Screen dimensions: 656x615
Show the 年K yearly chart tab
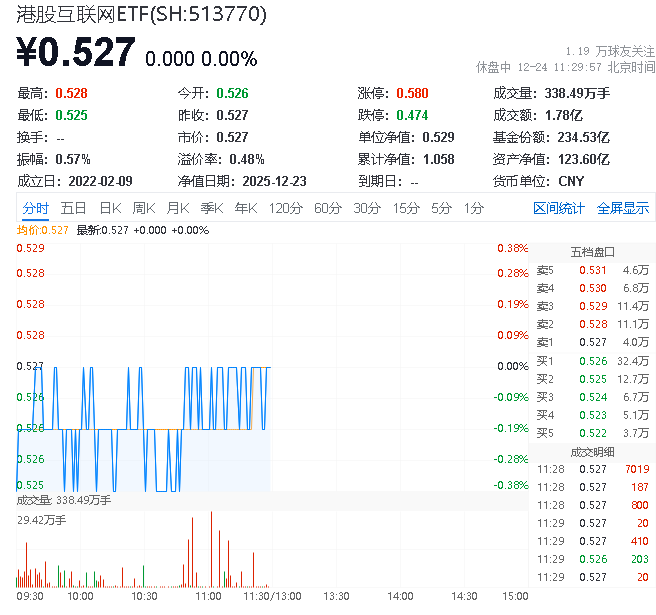[x=245, y=208]
